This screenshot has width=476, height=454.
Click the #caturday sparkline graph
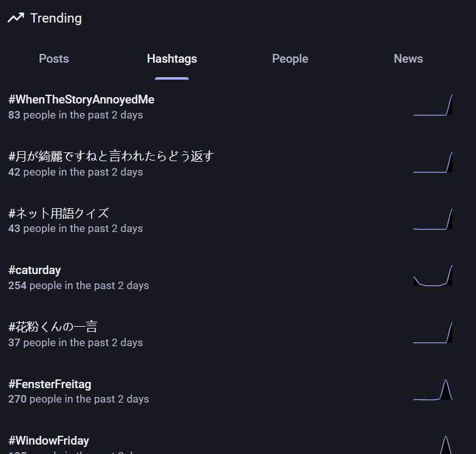pos(433,277)
